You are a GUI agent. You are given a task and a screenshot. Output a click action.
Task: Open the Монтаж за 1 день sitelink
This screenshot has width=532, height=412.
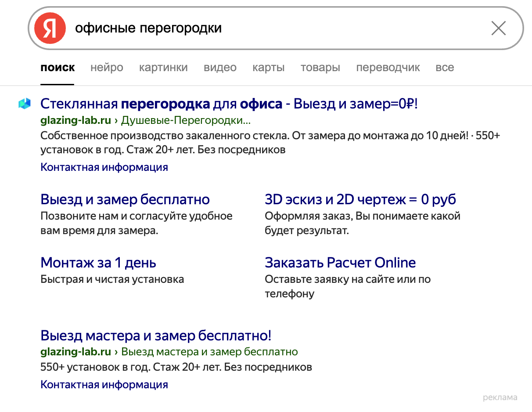point(98,263)
